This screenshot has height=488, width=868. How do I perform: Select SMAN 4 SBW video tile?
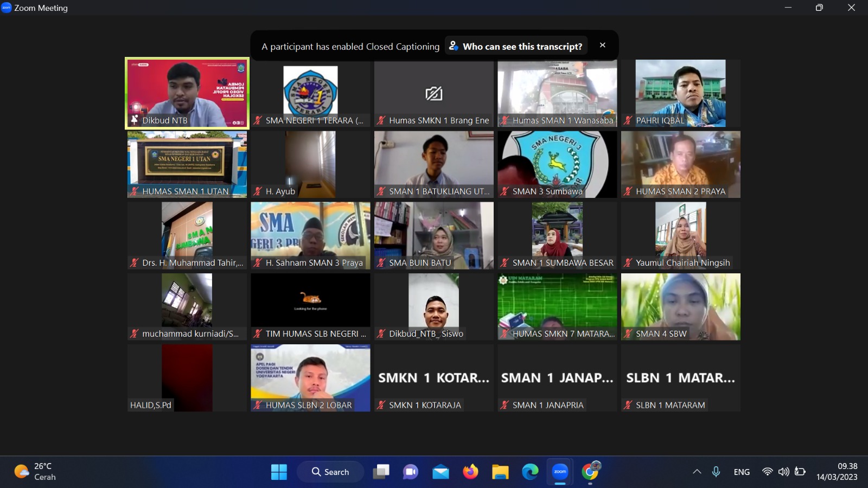pos(681,307)
